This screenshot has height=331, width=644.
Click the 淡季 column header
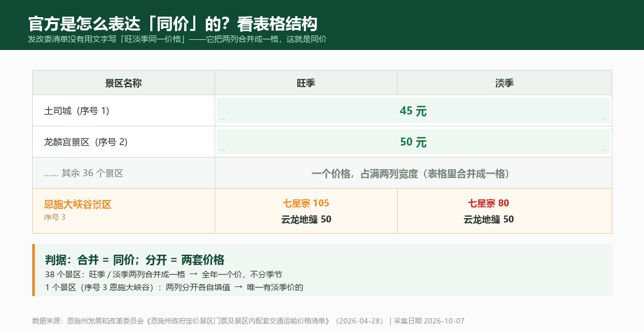tap(504, 83)
